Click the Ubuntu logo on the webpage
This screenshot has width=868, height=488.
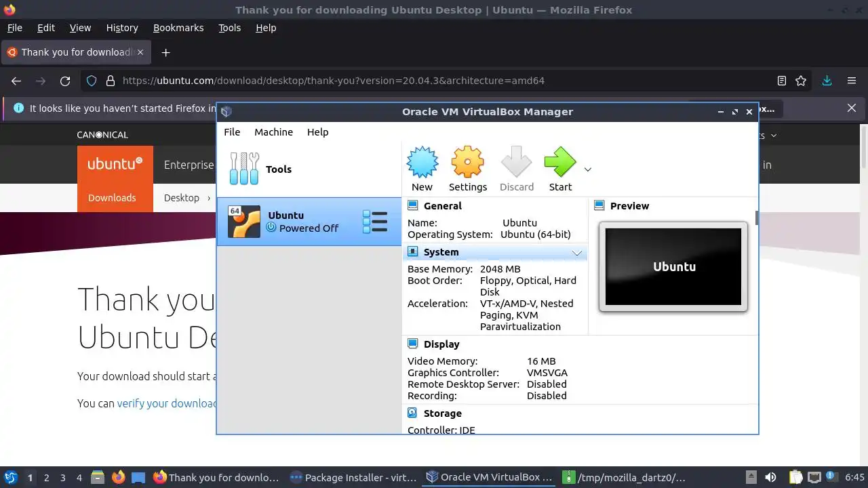115,165
